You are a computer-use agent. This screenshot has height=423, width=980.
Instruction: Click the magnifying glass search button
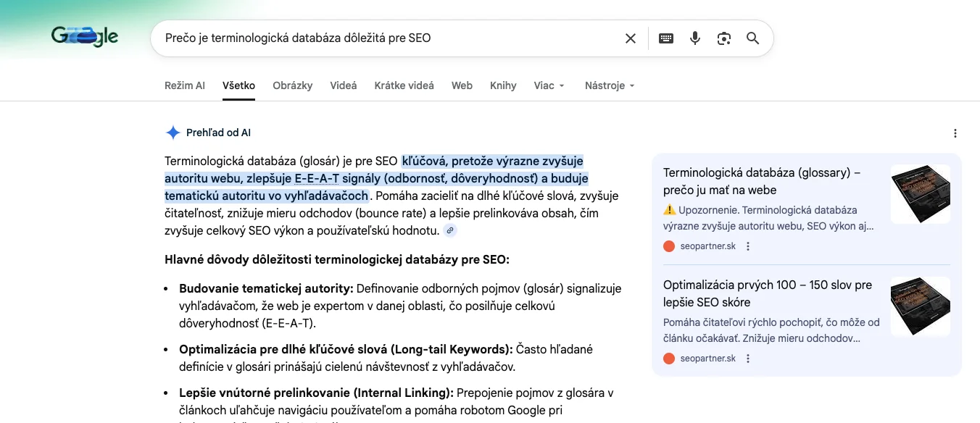tap(753, 38)
